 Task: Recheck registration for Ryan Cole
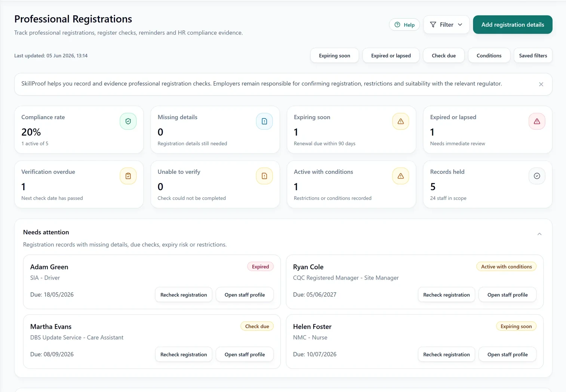click(446, 295)
